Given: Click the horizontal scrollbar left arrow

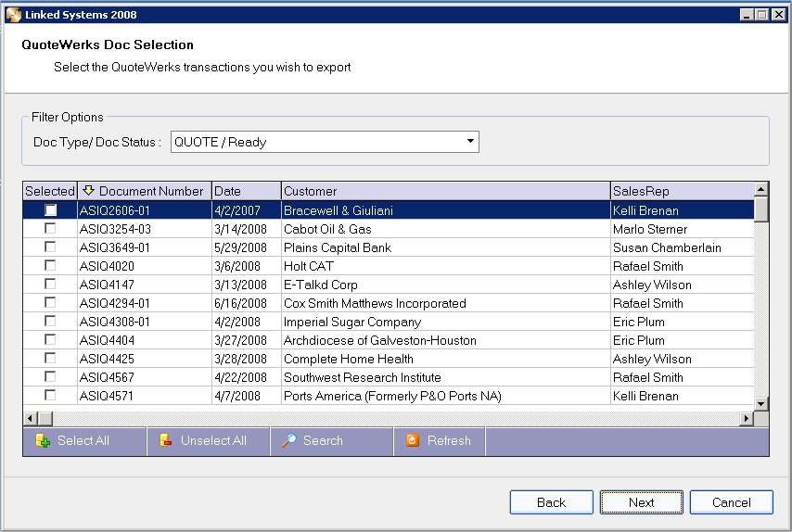Looking at the screenshot, I should pos(31,418).
